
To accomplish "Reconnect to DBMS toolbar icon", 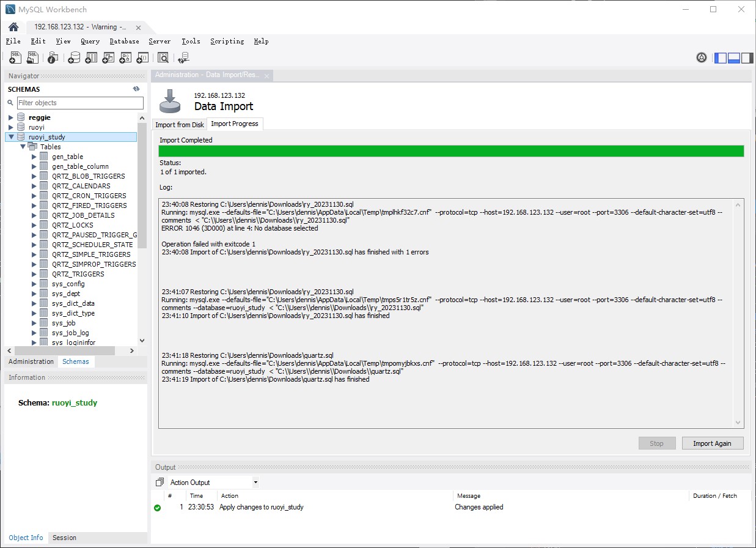I will click(183, 57).
